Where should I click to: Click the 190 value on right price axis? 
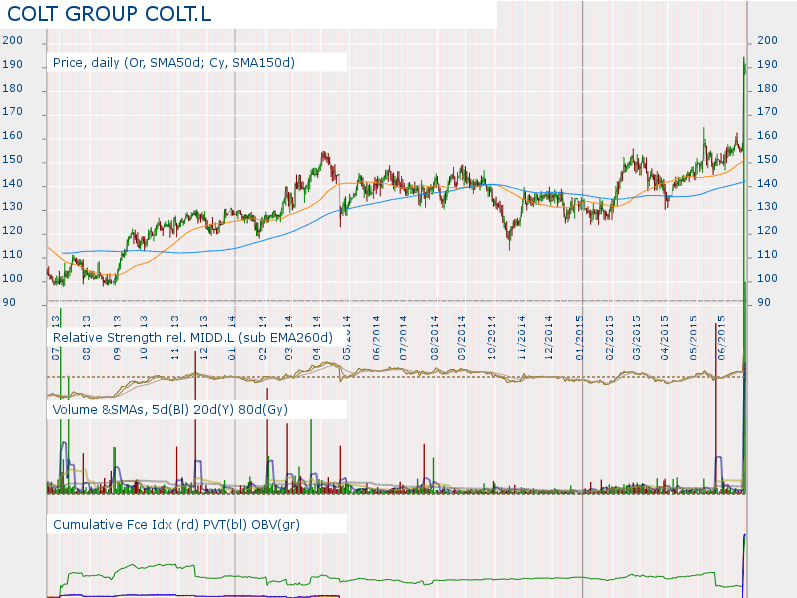point(768,65)
